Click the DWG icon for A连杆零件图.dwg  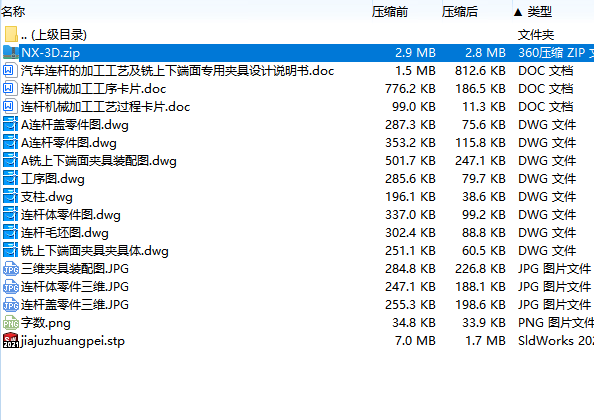tap(10, 142)
